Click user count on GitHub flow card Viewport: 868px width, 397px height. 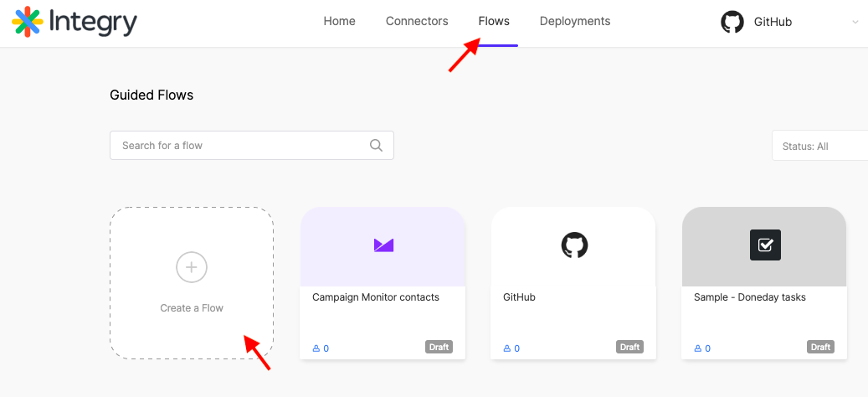click(511, 348)
